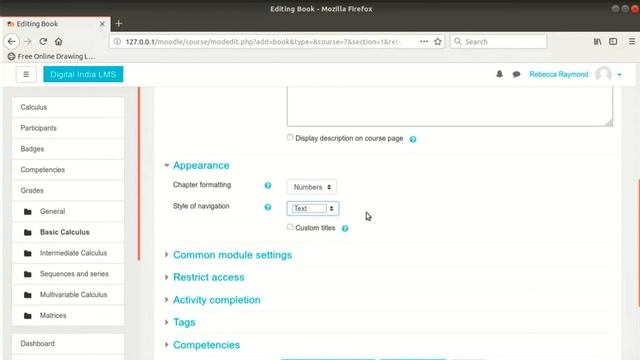
Task: Click the browser Forward arrow
Action: tap(27, 41)
